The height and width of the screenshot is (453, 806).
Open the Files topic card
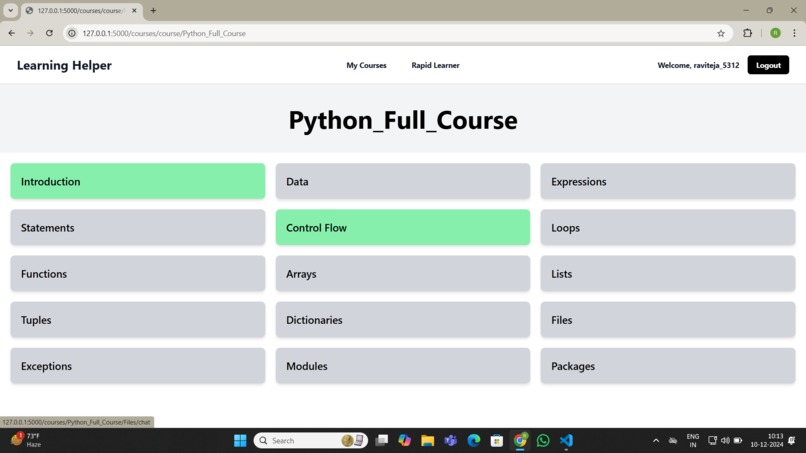tap(668, 320)
